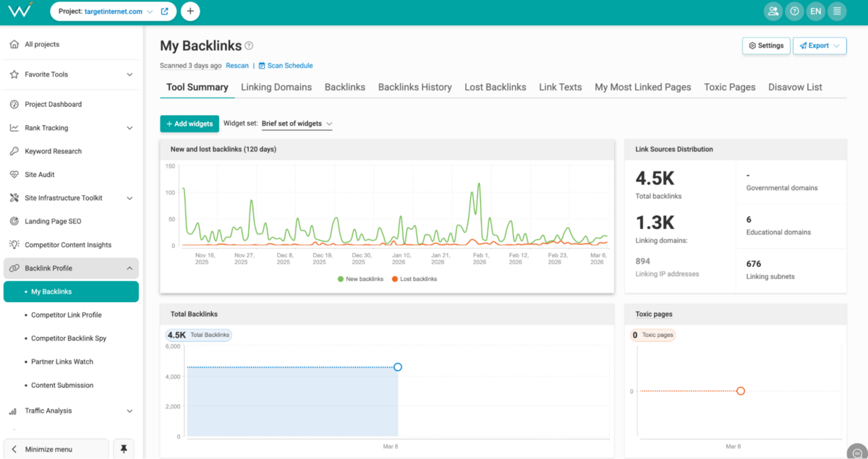Click Minimize menu button
This screenshot has width=868, height=459.
click(x=56, y=449)
